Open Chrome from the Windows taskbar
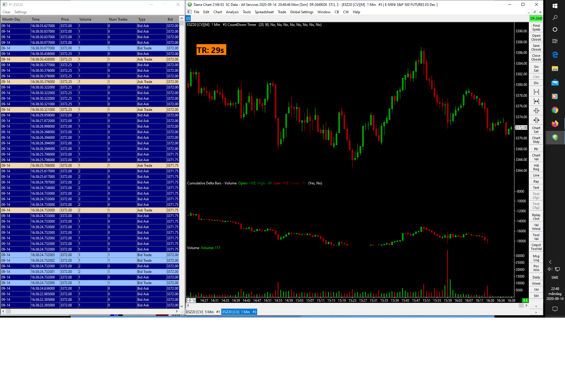The height and width of the screenshot is (392, 565). (x=555, y=110)
